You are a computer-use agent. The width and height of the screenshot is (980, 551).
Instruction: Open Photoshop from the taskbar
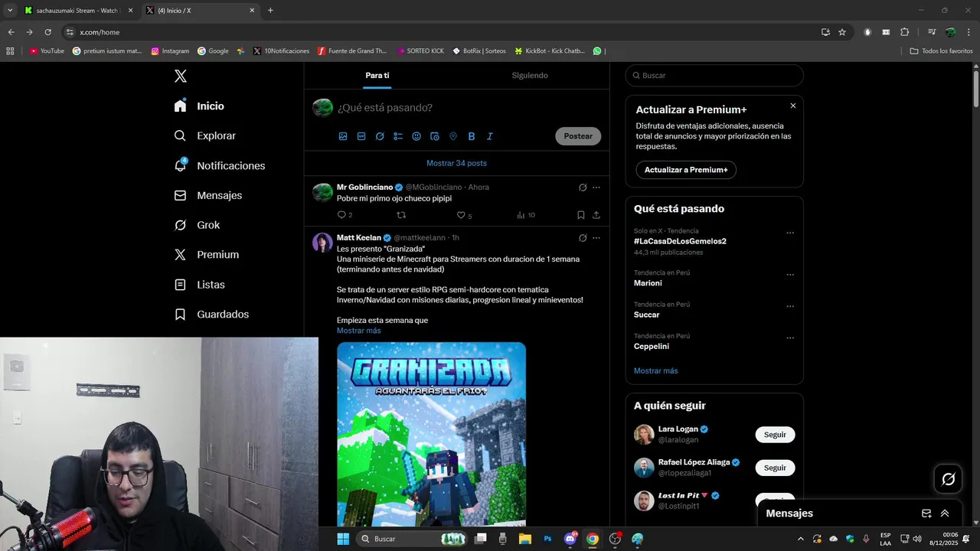click(x=547, y=539)
